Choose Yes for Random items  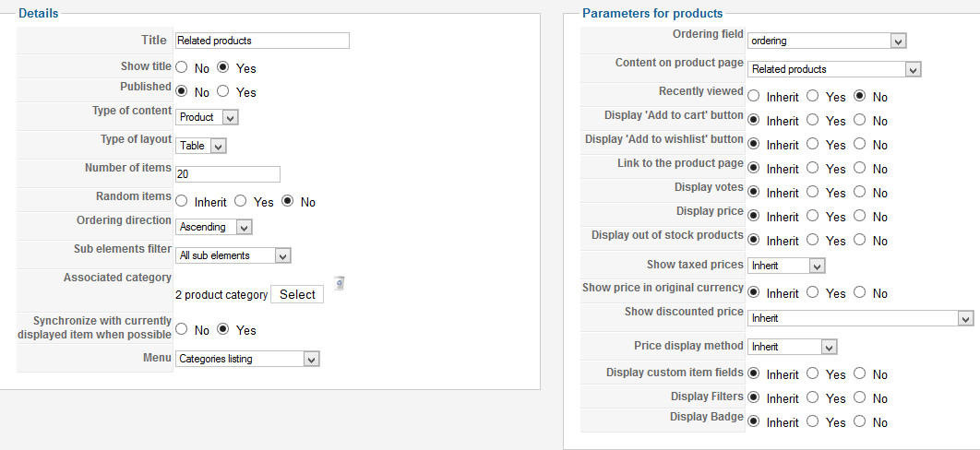pyautogui.click(x=241, y=201)
